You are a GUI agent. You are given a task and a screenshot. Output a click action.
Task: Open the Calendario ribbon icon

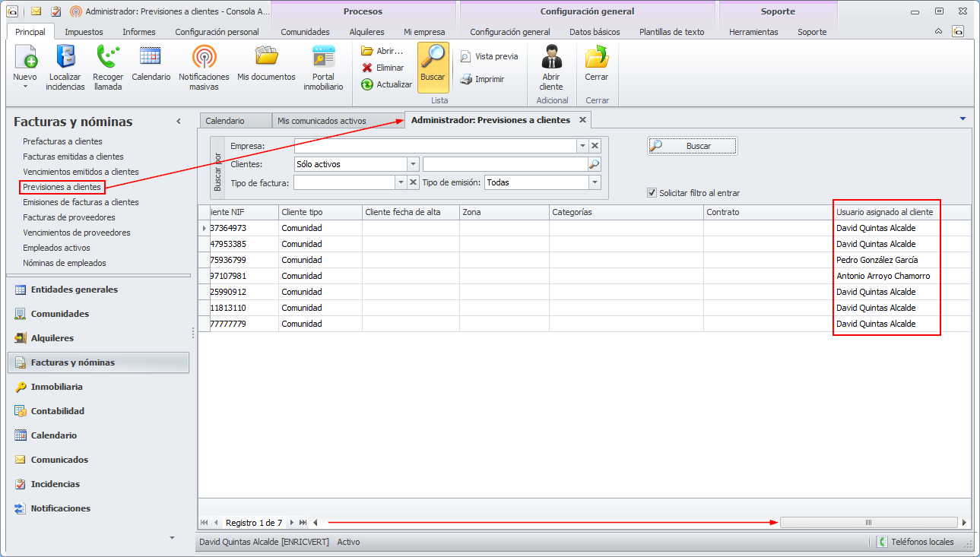[151, 58]
